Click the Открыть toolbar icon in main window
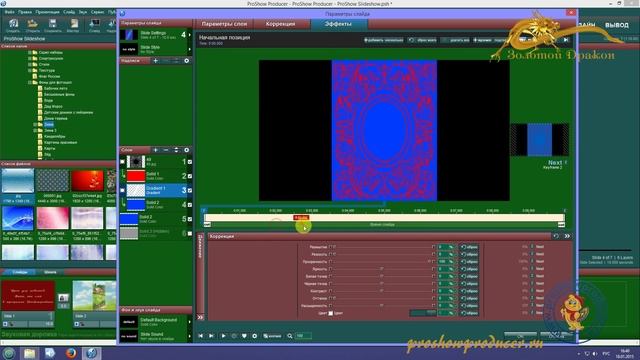 [33, 25]
